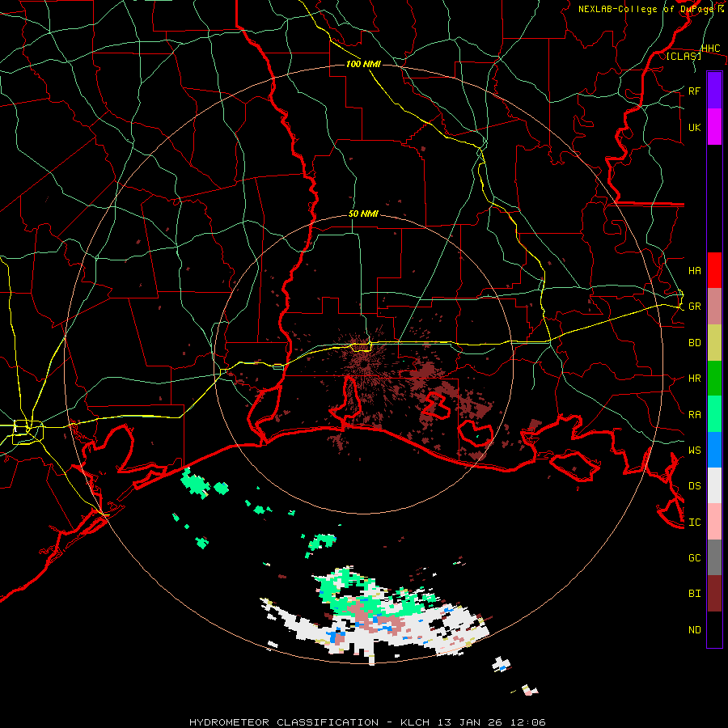Viewport: 728px width, 728px height.
Task: Click the HA red color swatch in legend
Action: pos(714,270)
